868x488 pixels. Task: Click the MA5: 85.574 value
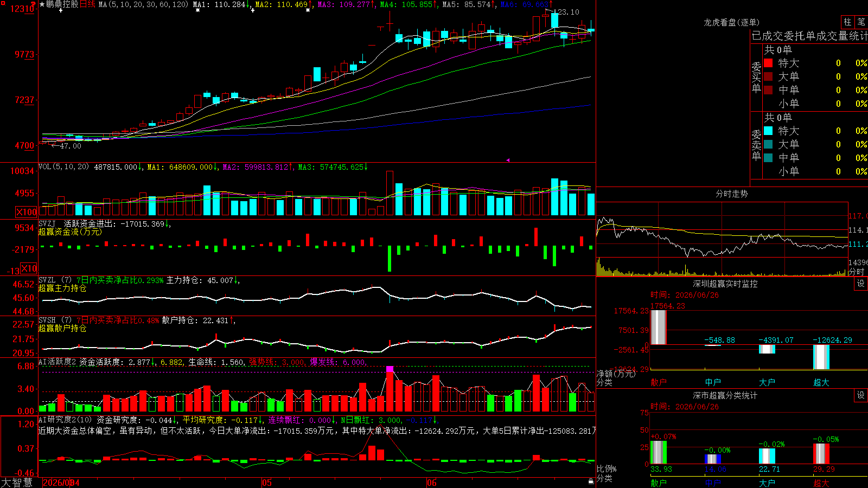tap(469, 4)
